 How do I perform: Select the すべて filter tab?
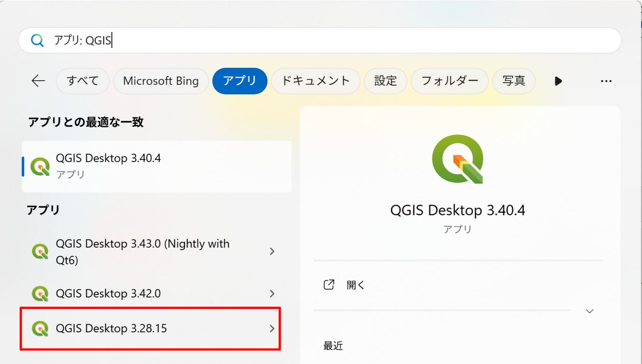(83, 81)
